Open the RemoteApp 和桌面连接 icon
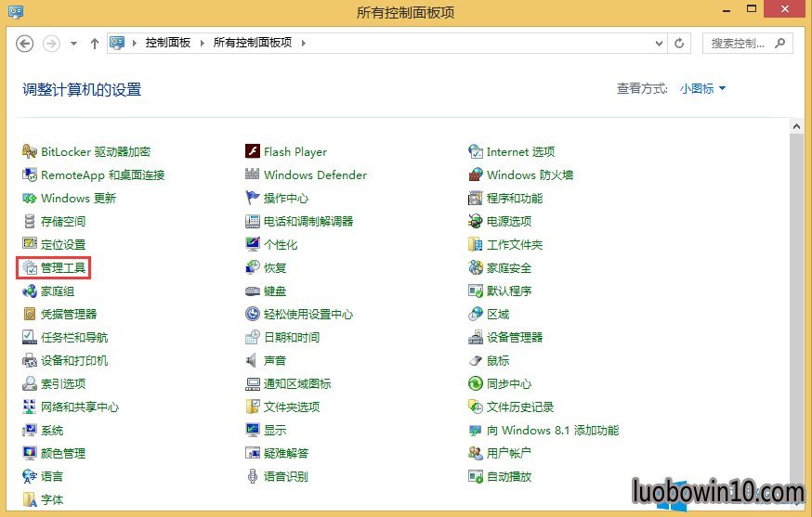812x517 pixels. coord(30,174)
